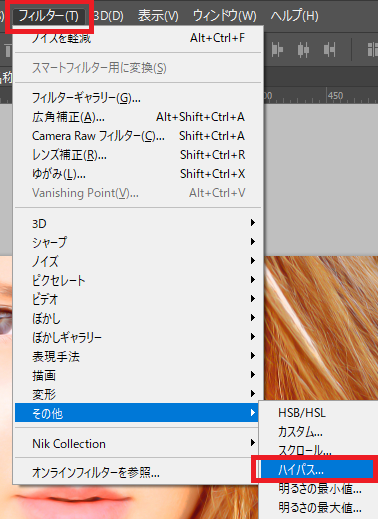This screenshot has height=519, width=378.
Task: Choose ゆがみ(L)... filter
Action: click(x=138, y=174)
